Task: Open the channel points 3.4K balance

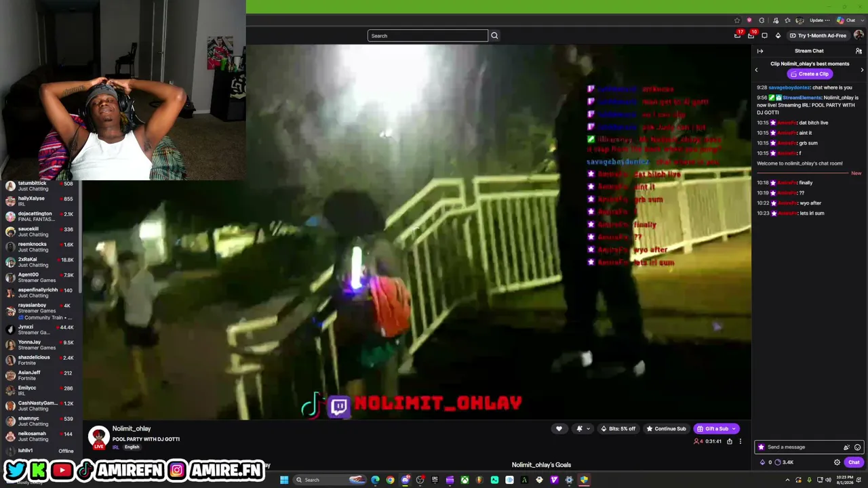Action: (784, 462)
